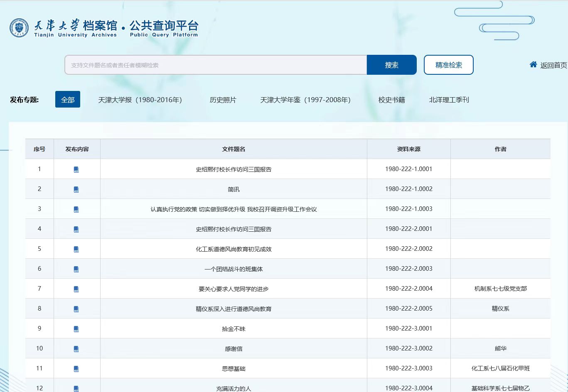Click title 思想基础

pos(234,369)
